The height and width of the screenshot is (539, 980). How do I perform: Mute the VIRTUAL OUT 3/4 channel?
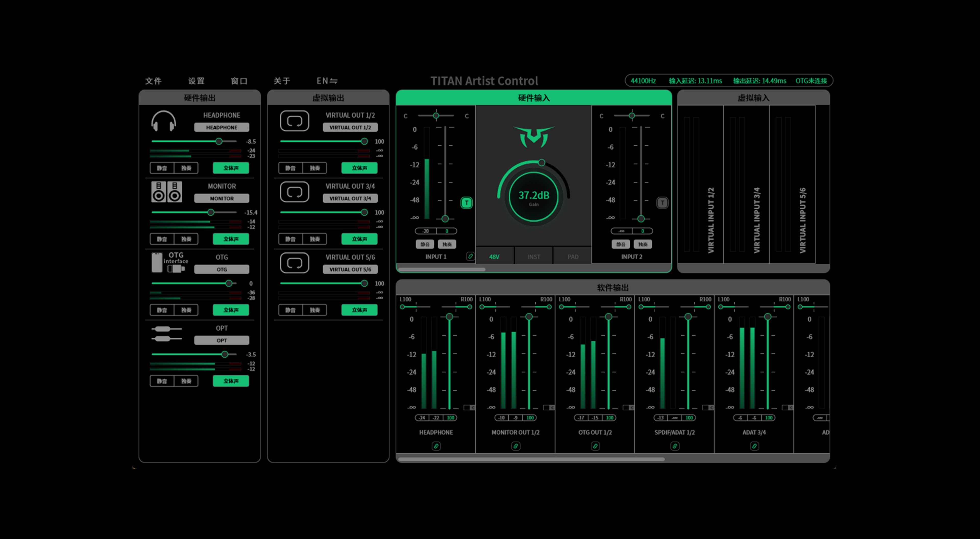tap(291, 239)
